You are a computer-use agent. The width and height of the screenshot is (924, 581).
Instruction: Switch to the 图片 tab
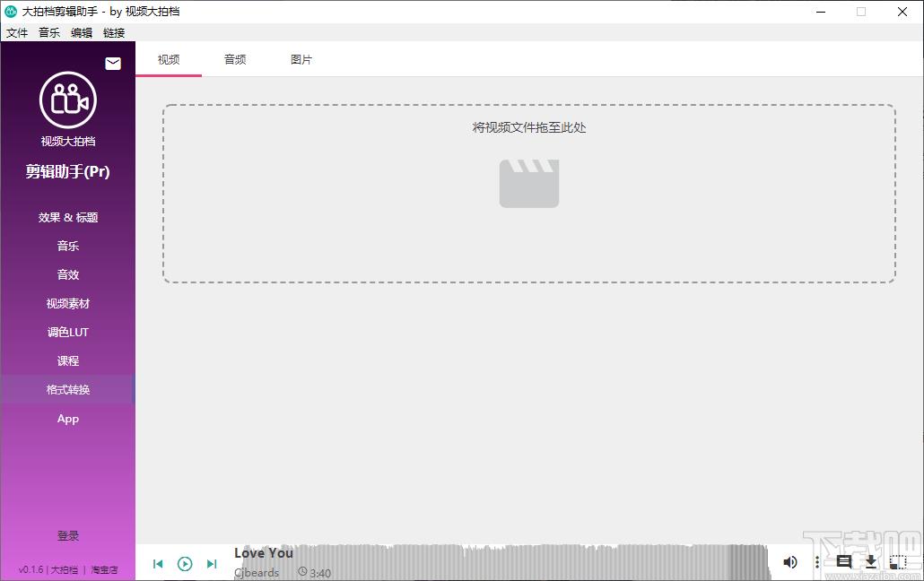coord(301,59)
